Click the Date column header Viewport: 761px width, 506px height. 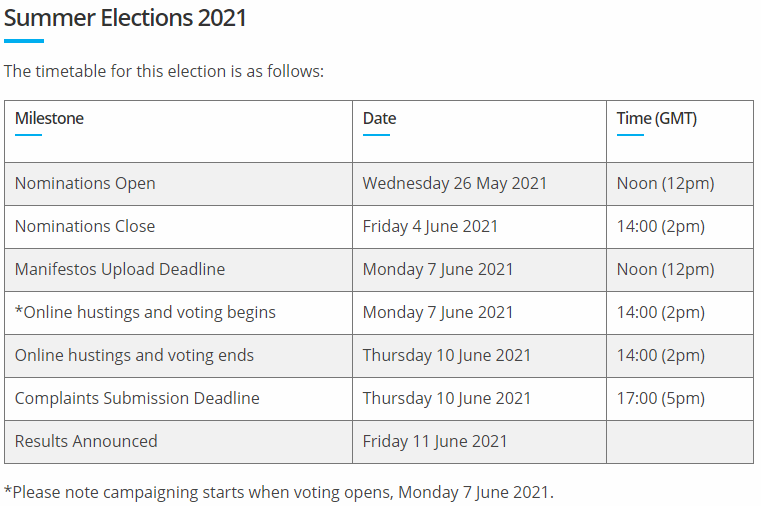(379, 118)
